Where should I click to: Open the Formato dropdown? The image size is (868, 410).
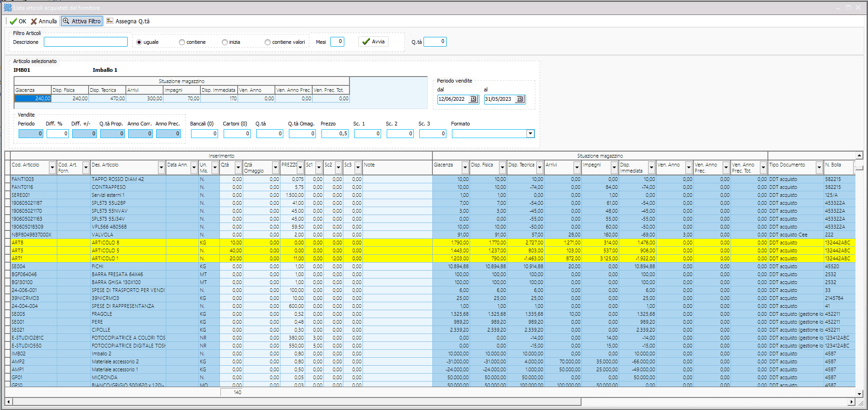(x=530, y=134)
